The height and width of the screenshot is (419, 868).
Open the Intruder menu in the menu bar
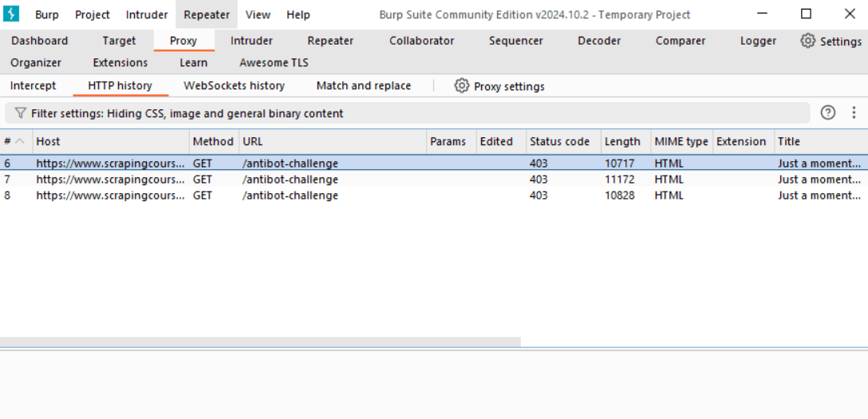[x=147, y=15]
